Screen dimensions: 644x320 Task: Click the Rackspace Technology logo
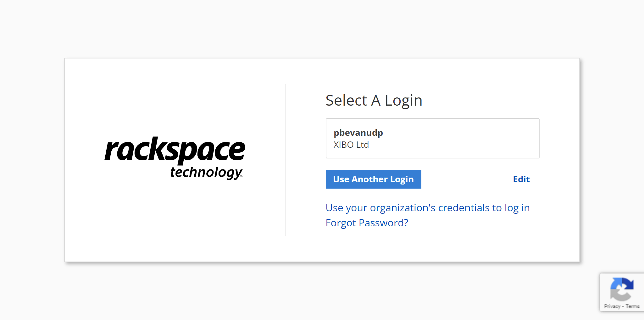pos(175,157)
